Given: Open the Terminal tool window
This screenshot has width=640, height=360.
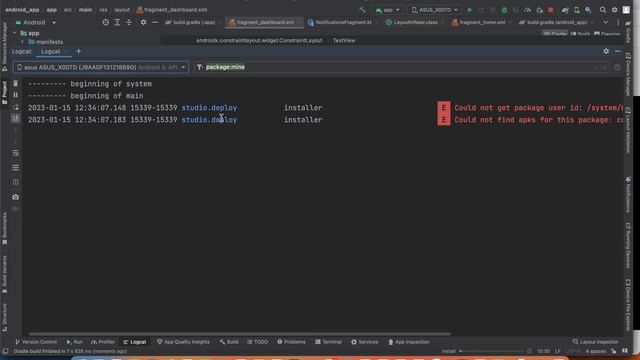Looking at the screenshot, I should [328, 342].
